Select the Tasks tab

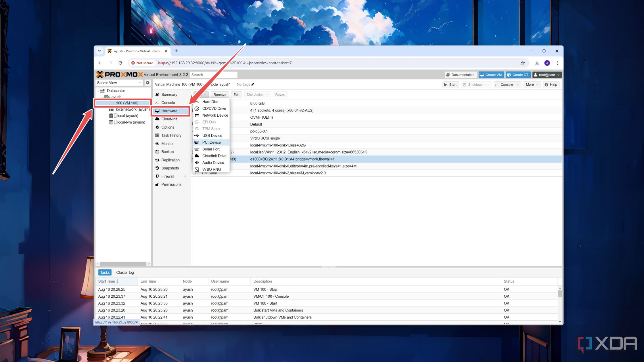(105, 272)
